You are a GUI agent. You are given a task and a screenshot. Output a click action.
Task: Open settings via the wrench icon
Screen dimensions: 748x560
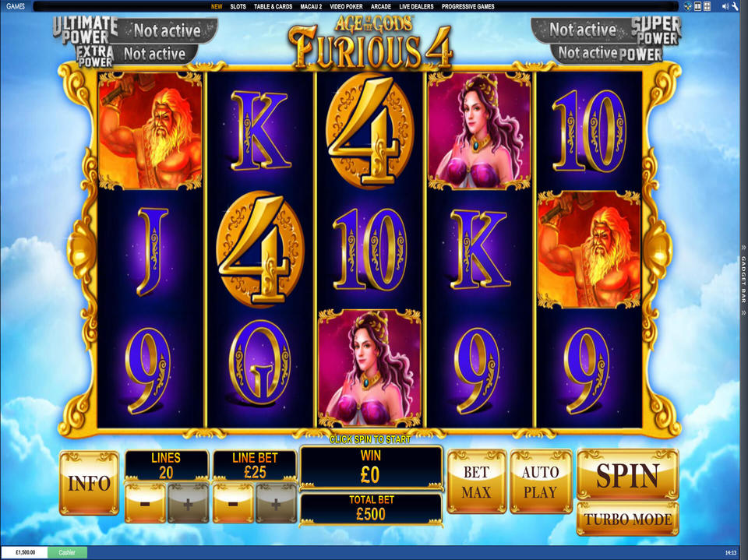pos(735,6)
